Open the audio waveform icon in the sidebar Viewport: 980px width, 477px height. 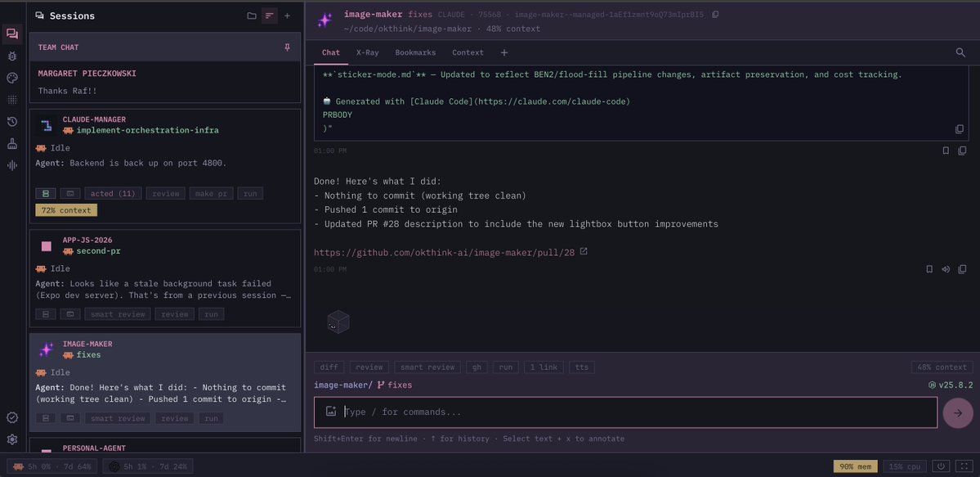tap(12, 165)
